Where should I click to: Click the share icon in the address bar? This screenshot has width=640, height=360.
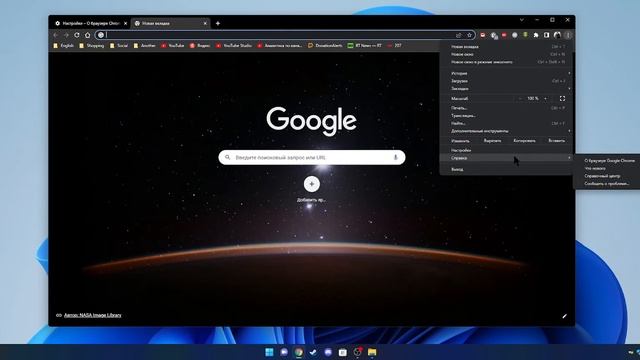pyautogui.click(x=458, y=35)
